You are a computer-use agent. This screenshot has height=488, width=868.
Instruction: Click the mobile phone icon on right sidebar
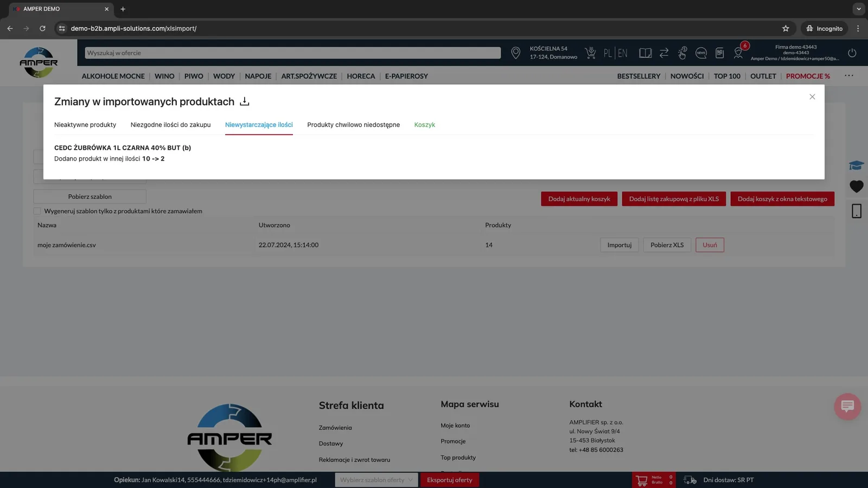[x=857, y=211]
